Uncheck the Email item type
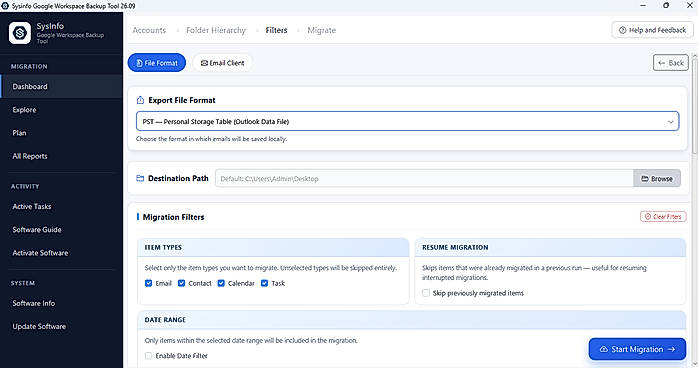Image resolution: width=698 pixels, height=368 pixels. click(149, 283)
